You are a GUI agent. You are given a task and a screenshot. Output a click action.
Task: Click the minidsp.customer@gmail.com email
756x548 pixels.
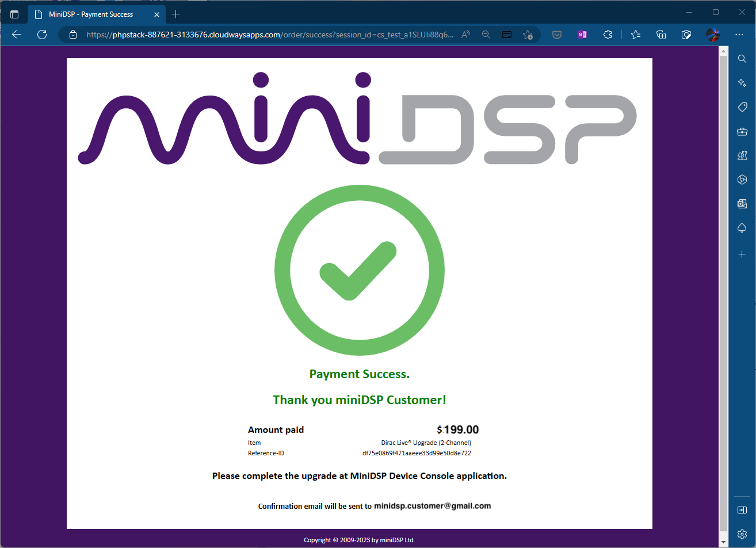pos(433,506)
